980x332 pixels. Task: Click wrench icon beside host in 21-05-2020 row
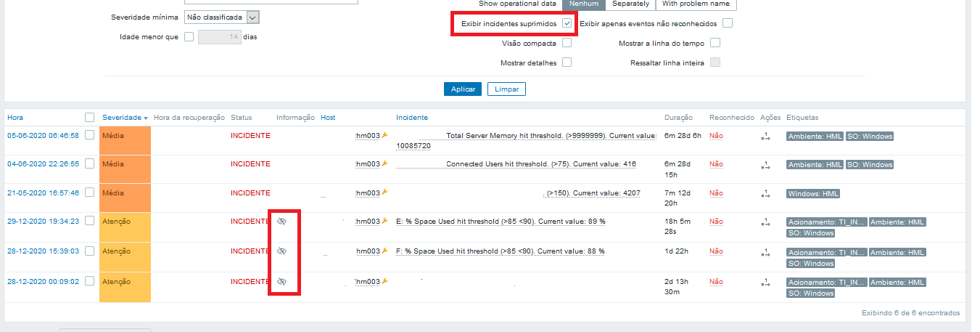tap(385, 193)
